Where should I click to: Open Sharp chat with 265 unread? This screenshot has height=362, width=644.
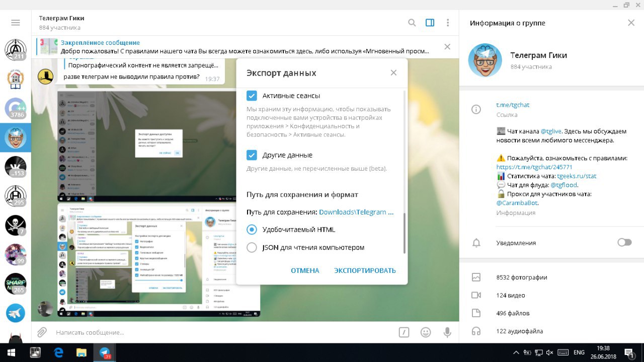click(15, 283)
